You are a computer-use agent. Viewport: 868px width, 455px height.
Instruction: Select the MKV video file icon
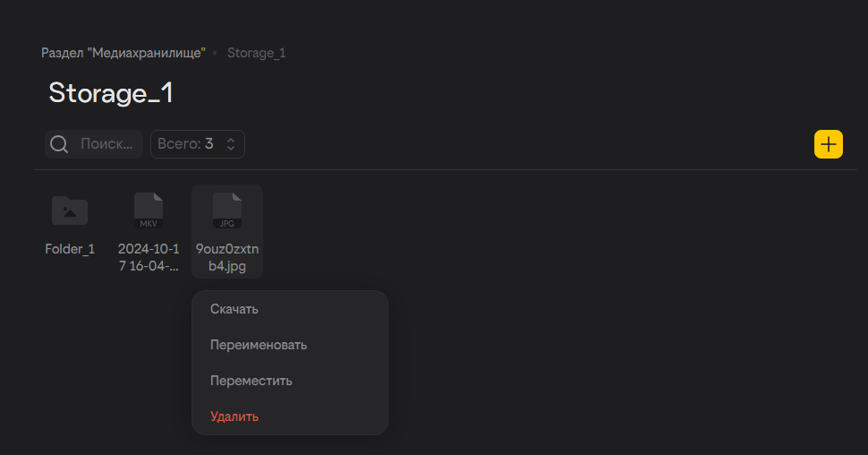point(149,210)
